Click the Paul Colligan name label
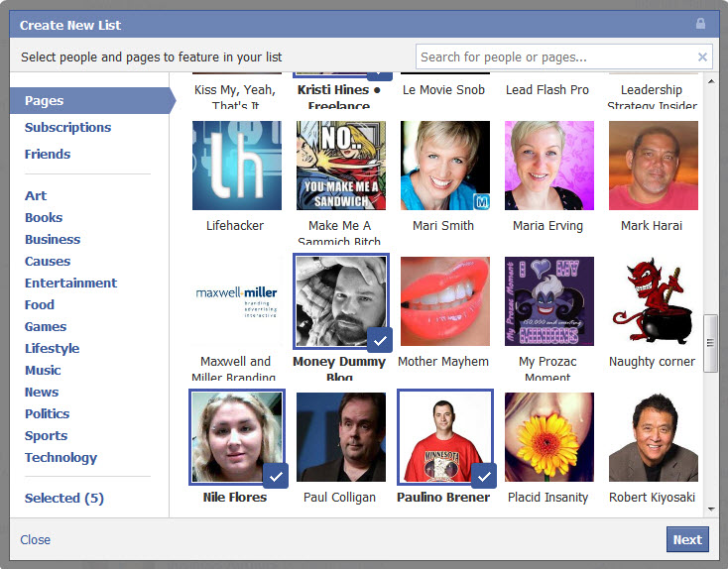Image resolution: width=728 pixels, height=569 pixels. pos(339,497)
